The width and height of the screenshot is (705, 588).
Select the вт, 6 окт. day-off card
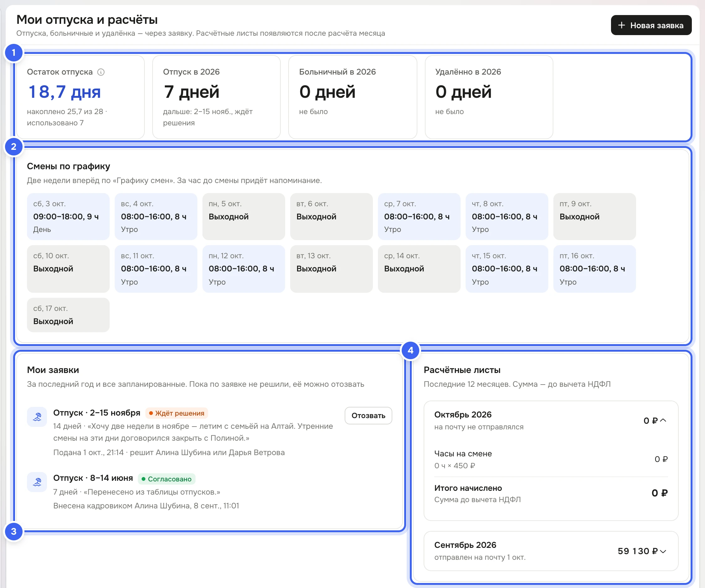332,217
